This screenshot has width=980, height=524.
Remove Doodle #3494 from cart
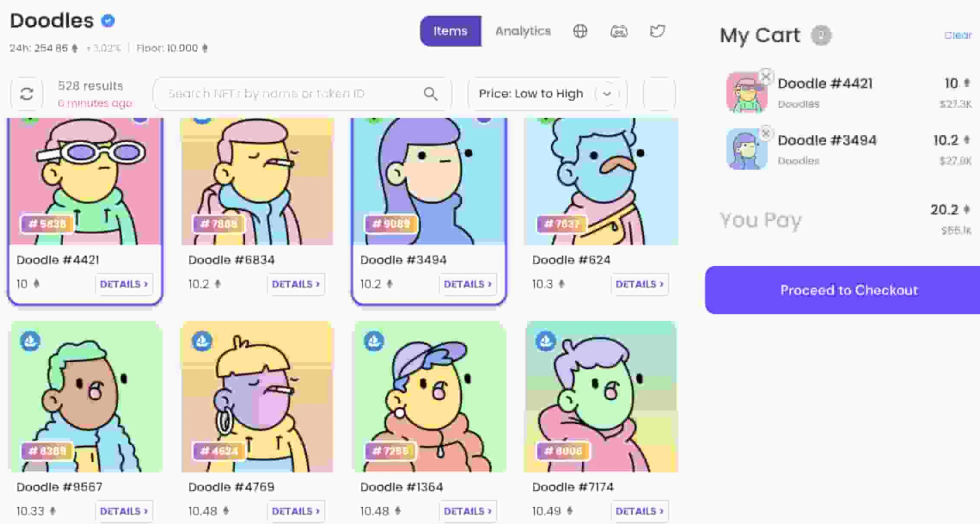[766, 133]
